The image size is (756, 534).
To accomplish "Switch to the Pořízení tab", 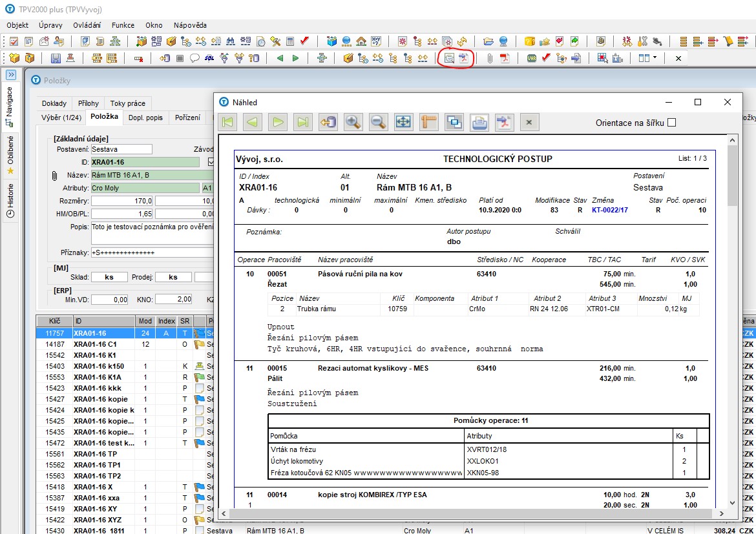I will point(187,117).
